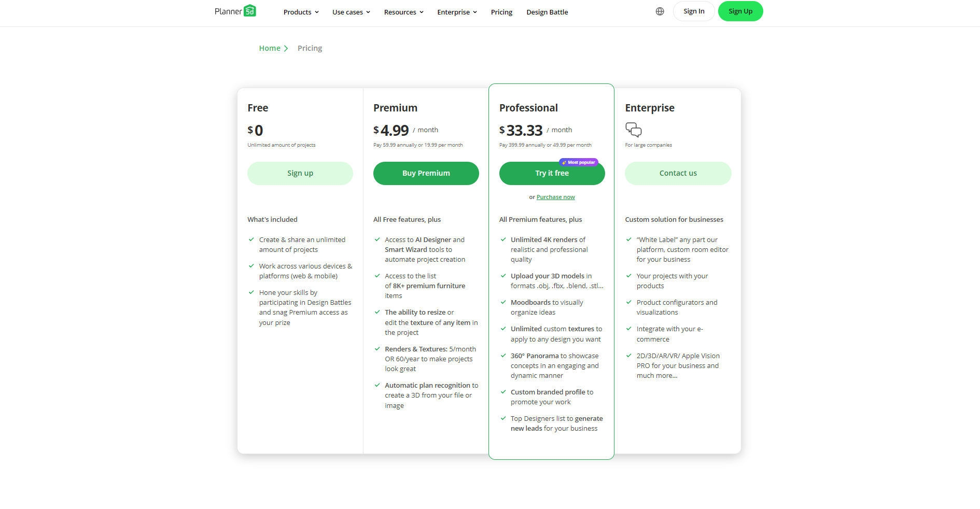Expand the Enterprise navigation dropdown

[457, 12]
